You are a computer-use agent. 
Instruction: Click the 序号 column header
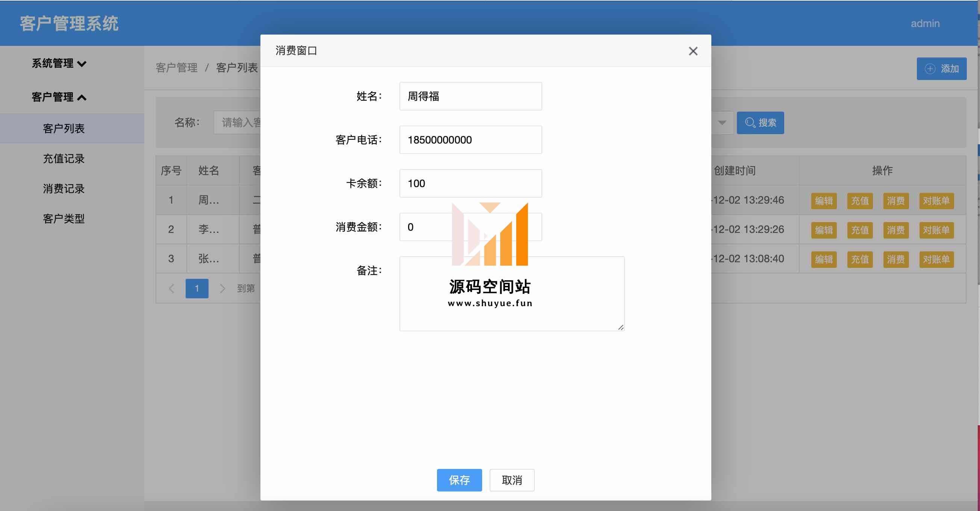171,171
